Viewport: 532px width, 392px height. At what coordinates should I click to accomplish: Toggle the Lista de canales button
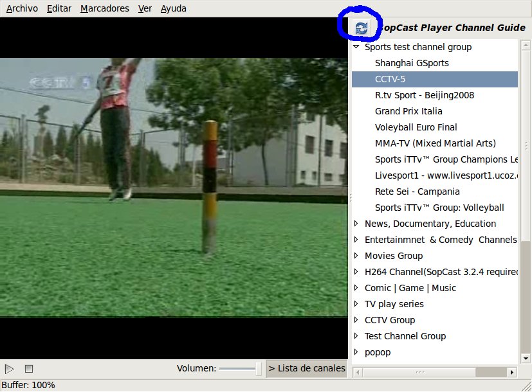307,369
